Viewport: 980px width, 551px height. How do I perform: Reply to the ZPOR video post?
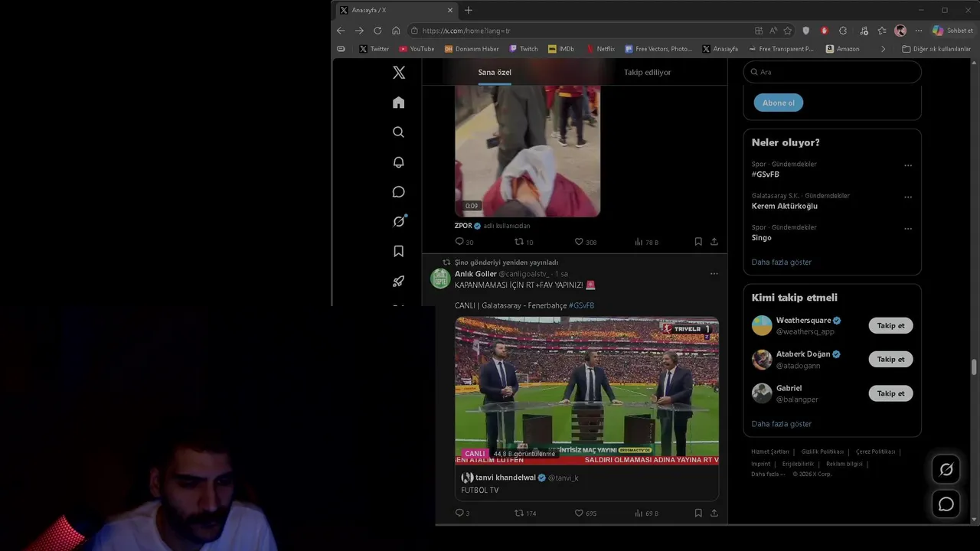[459, 242]
